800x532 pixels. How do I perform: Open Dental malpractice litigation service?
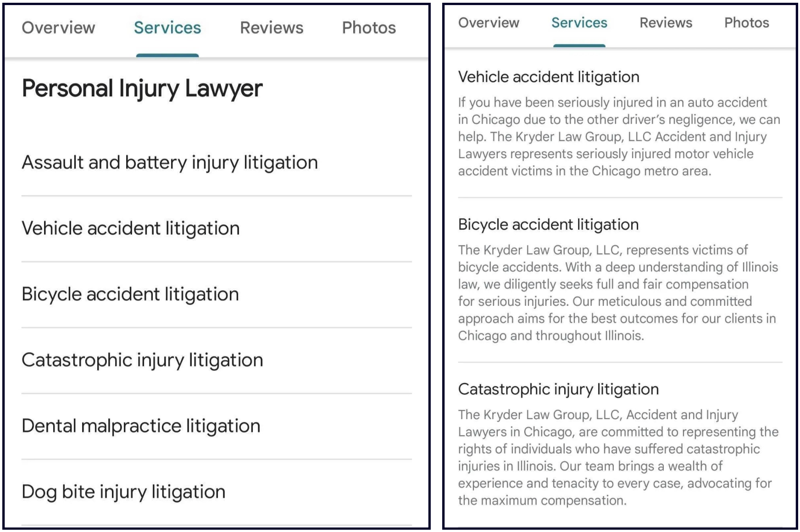click(141, 426)
